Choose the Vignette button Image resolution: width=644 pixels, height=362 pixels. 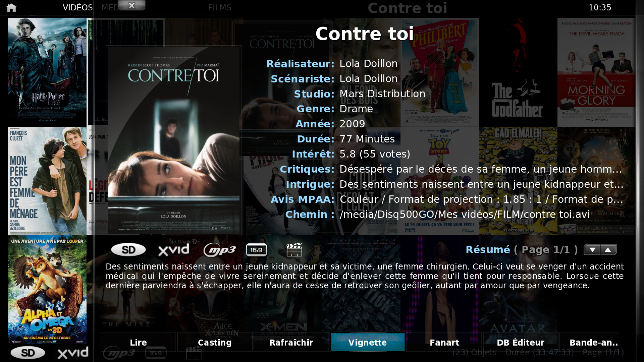point(368,342)
